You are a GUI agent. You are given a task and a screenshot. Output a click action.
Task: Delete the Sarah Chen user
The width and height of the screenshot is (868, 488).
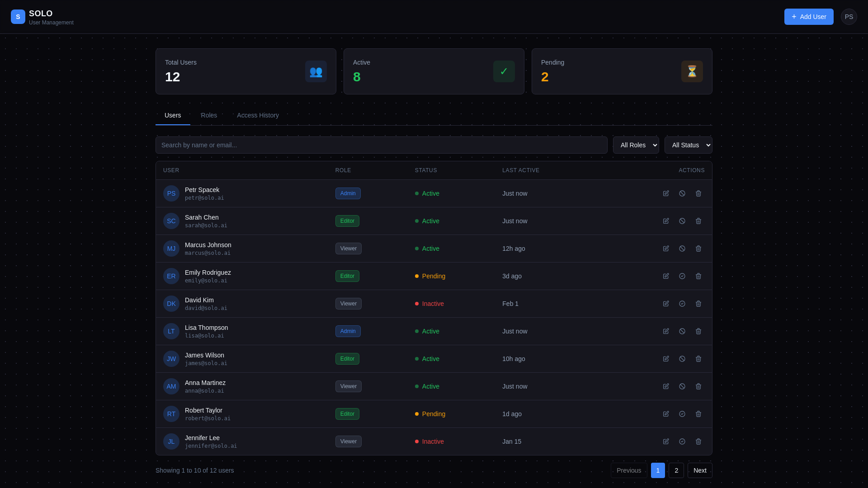(x=698, y=221)
